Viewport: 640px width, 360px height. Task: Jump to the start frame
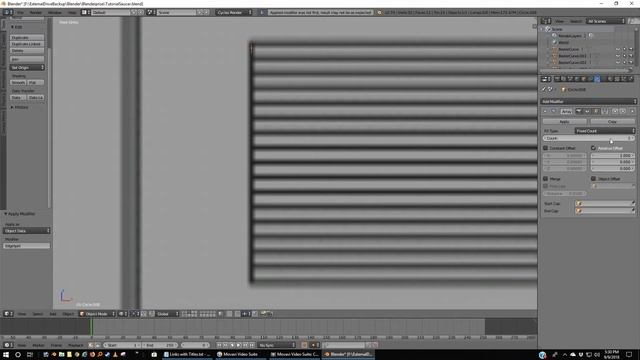(x=219, y=345)
